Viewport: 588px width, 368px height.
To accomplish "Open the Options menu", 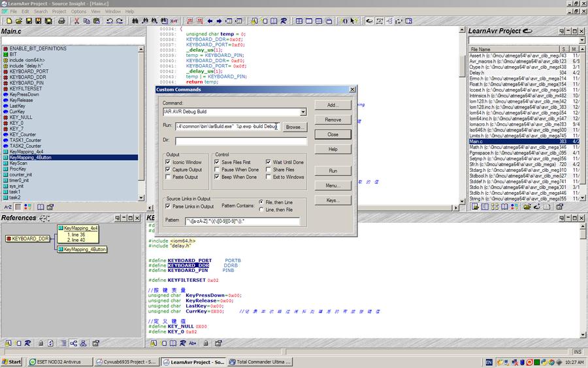I will pyautogui.click(x=78, y=11).
